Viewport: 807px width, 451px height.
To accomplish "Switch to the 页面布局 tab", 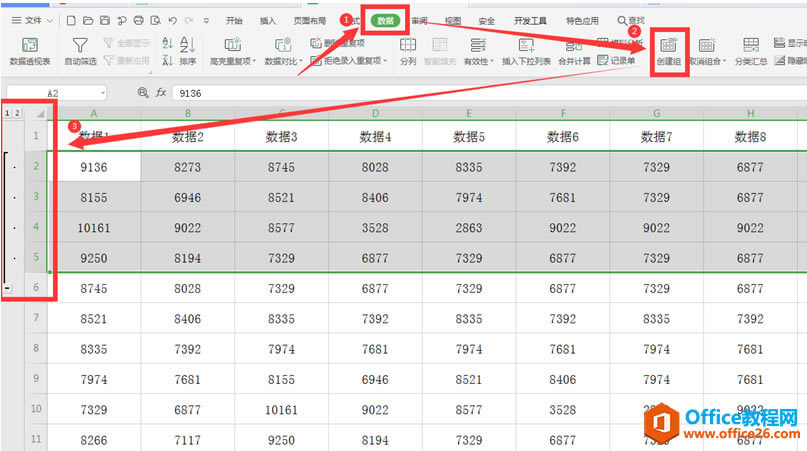I will [310, 21].
